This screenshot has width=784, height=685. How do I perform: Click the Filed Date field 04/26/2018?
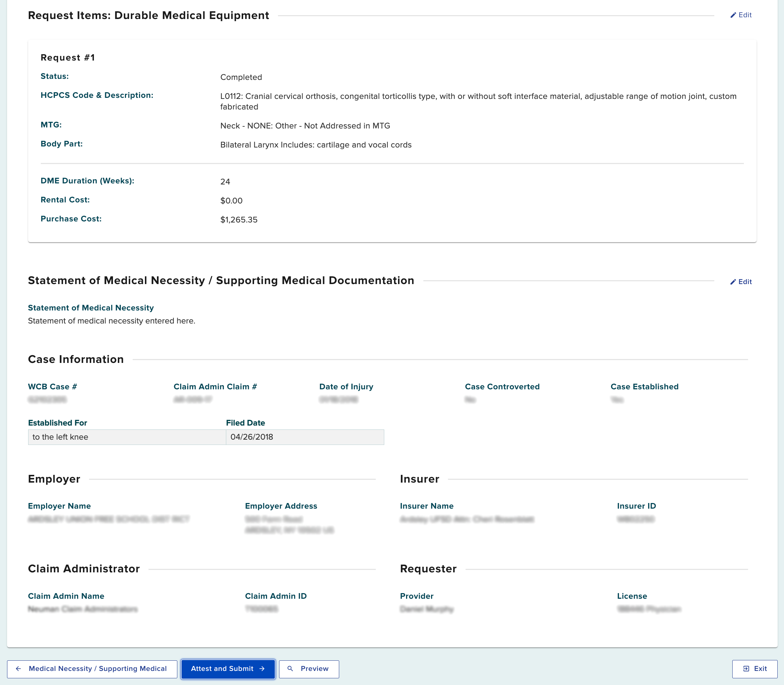pyautogui.click(x=304, y=437)
